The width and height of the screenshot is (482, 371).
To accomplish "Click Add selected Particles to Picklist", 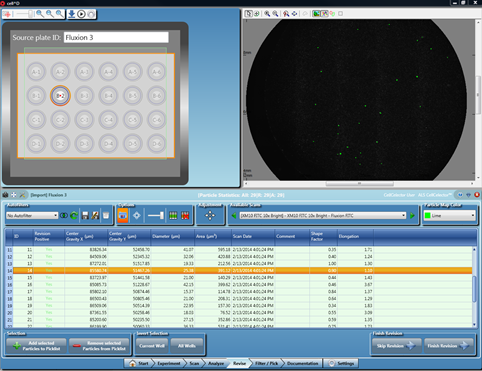I will (x=37, y=346).
